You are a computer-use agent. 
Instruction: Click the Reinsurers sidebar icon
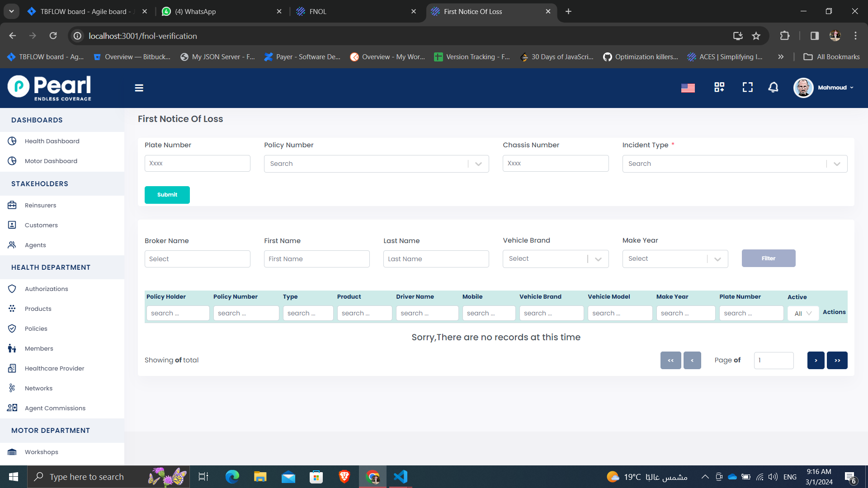(12, 205)
